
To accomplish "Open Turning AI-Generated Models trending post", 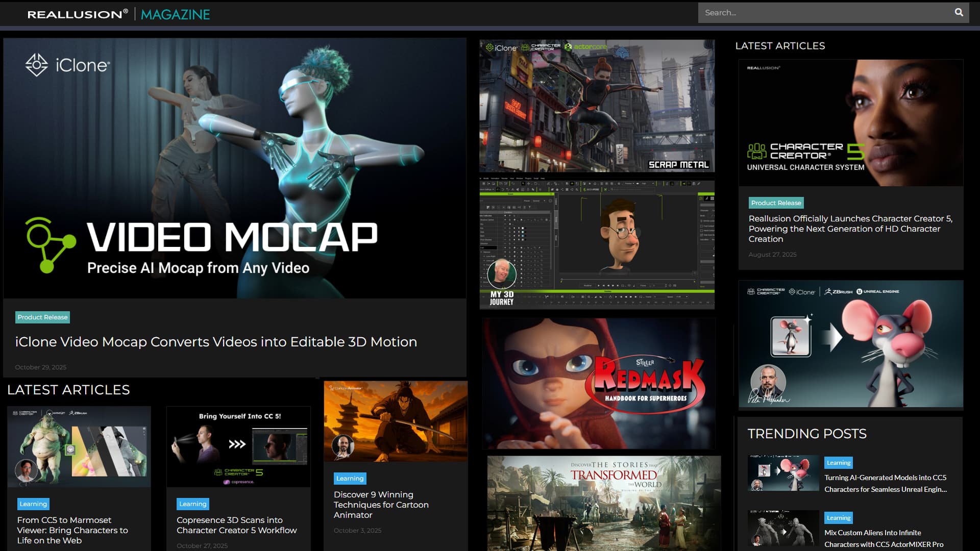I will point(885,483).
